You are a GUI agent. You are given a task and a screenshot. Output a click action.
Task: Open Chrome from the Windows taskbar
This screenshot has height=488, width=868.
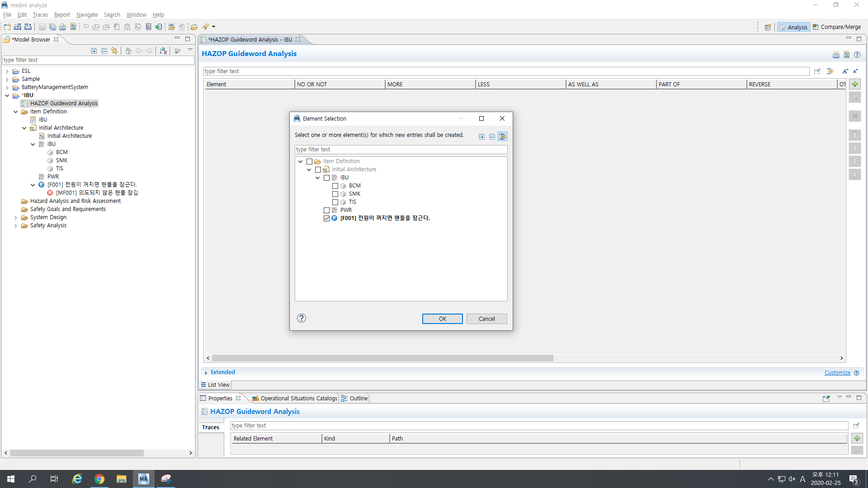click(x=99, y=479)
